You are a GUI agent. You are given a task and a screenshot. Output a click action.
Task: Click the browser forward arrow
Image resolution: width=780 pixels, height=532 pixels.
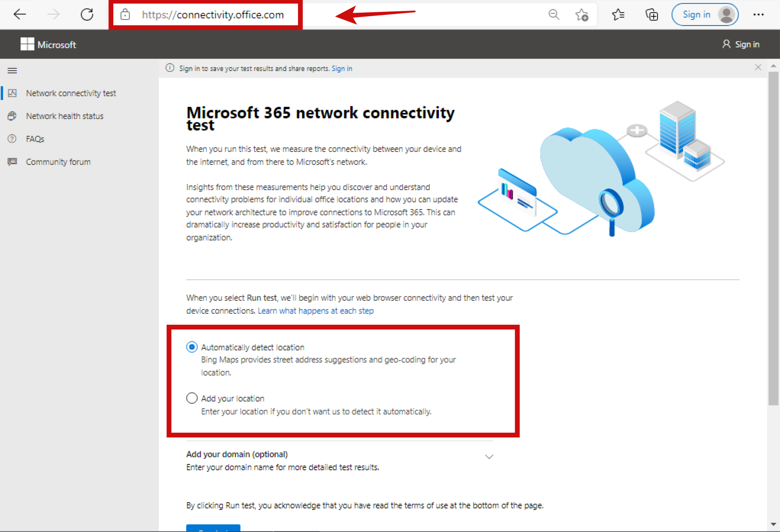click(53, 15)
